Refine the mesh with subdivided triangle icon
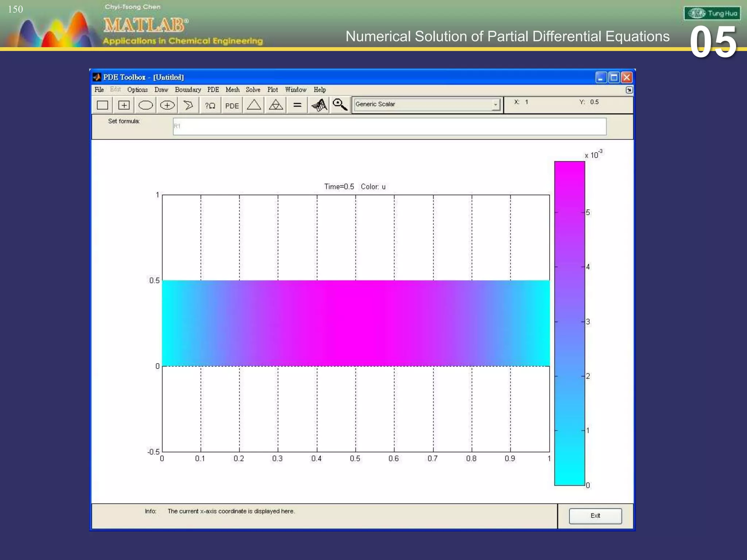 coord(276,105)
